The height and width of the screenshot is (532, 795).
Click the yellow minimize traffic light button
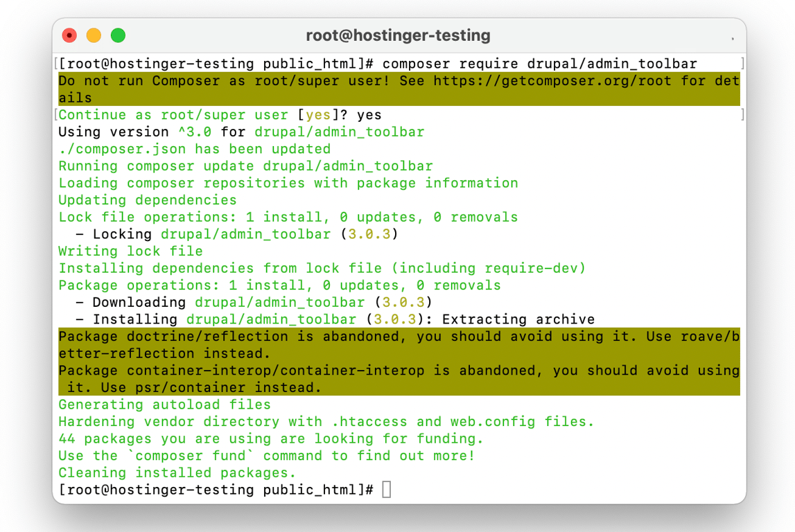(x=93, y=34)
